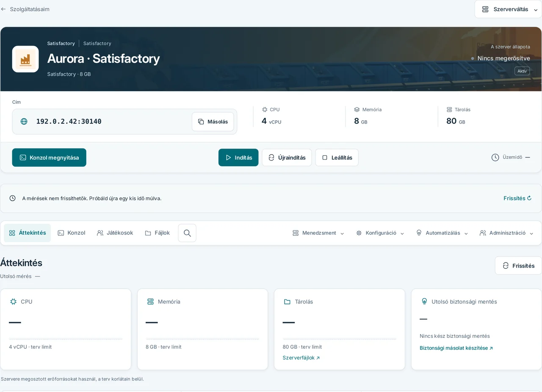Click the Aktív status badge
542x392 pixels.
[x=522, y=71]
